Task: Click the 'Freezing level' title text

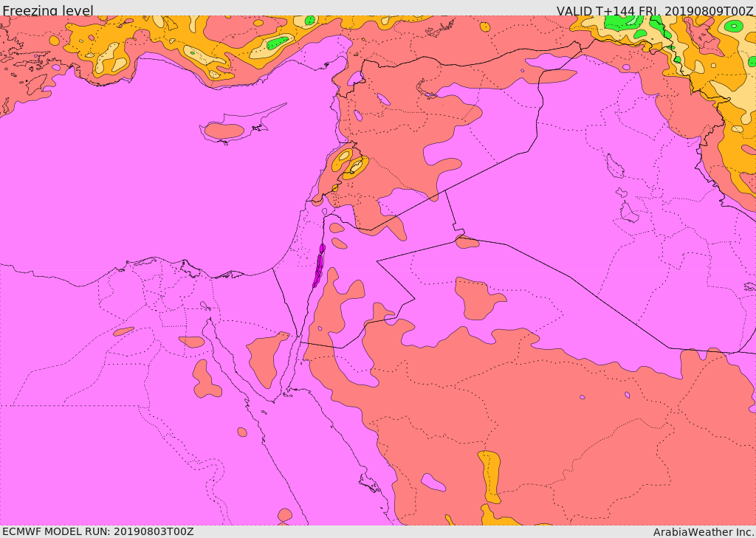Action: coord(48,10)
